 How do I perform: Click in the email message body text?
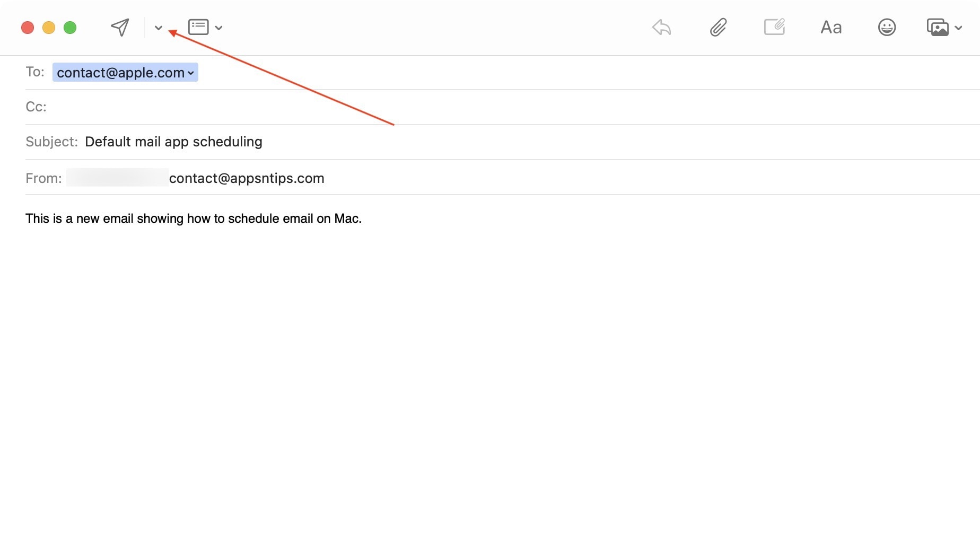click(x=194, y=219)
